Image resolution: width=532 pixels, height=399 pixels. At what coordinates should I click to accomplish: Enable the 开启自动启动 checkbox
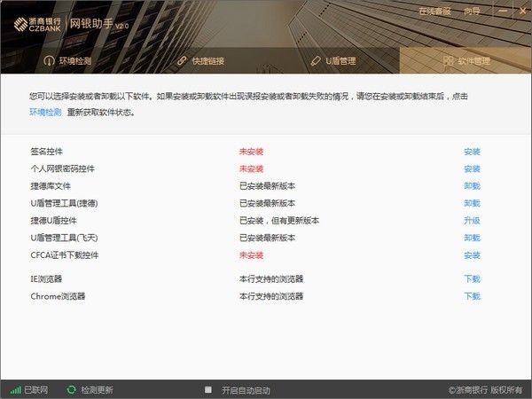pos(207,389)
